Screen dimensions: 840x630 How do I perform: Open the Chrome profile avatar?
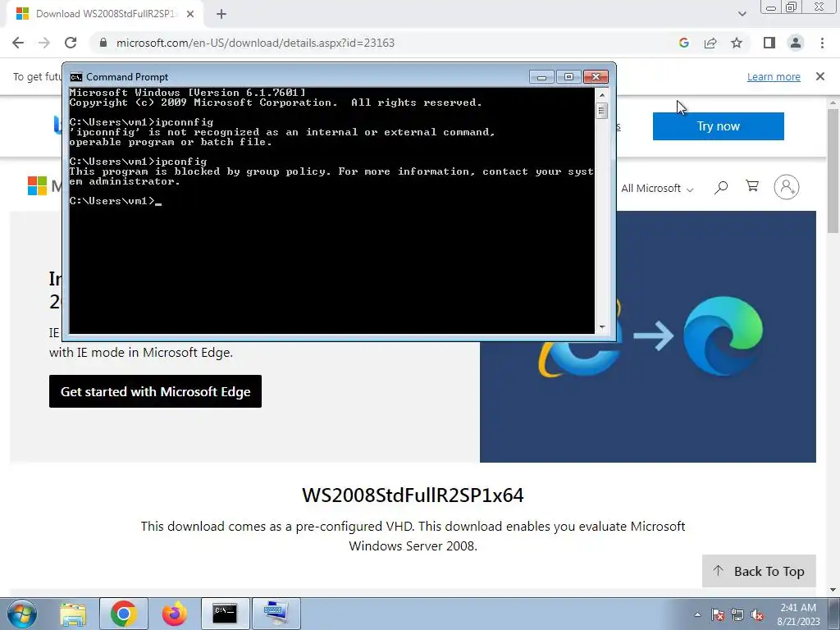[796, 43]
